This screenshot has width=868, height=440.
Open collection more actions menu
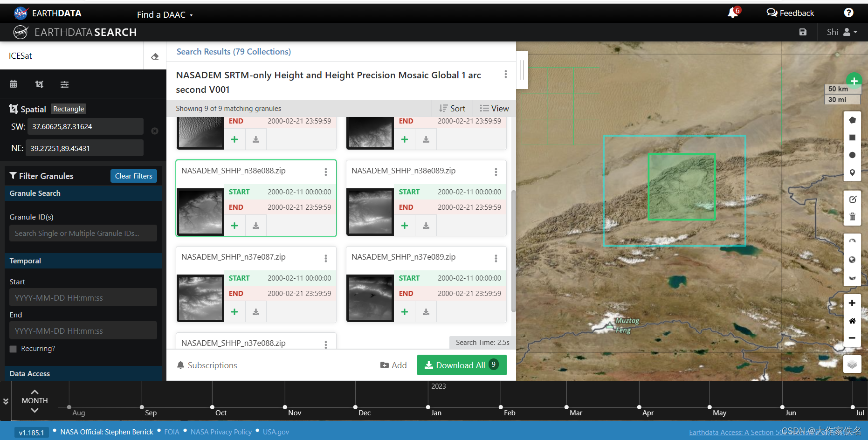coord(506,74)
